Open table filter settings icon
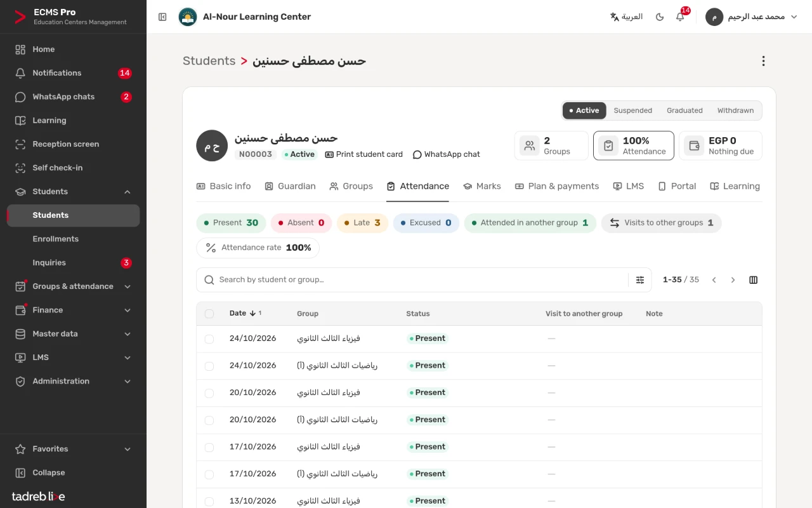The image size is (812, 508). click(640, 280)
